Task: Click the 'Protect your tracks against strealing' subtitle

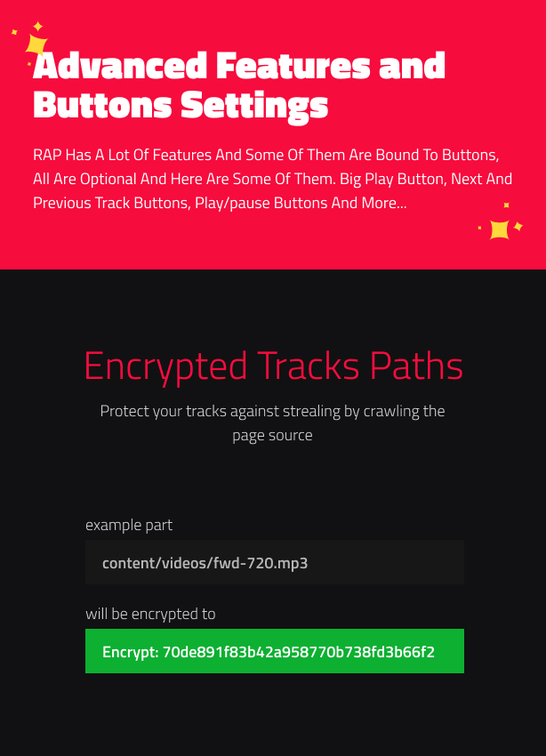Action: (272, 411)
